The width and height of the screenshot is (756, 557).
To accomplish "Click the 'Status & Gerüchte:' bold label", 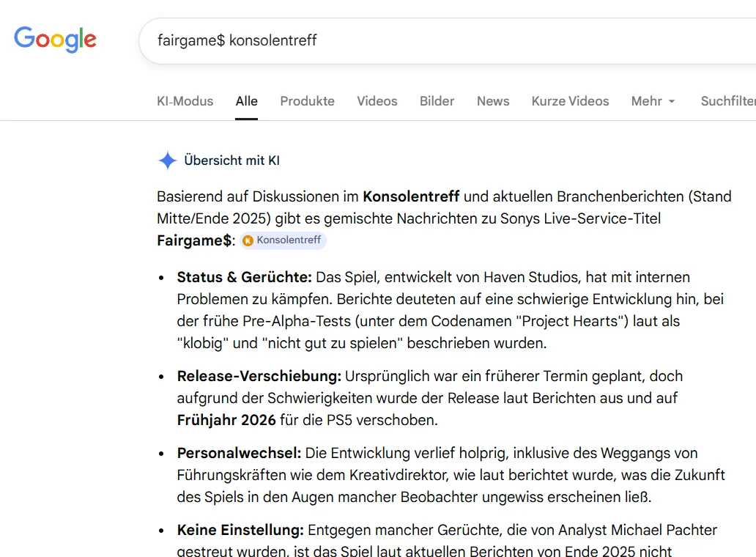I will [245, 277].
